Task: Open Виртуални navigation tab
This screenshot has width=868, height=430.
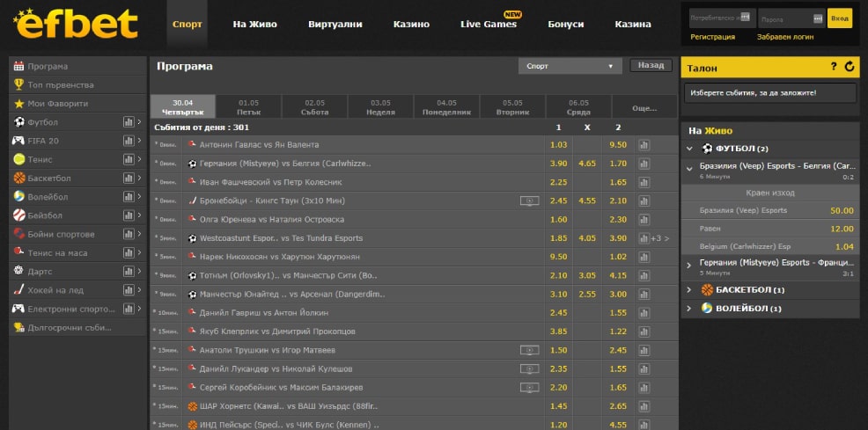Action: tap(335, 25)
